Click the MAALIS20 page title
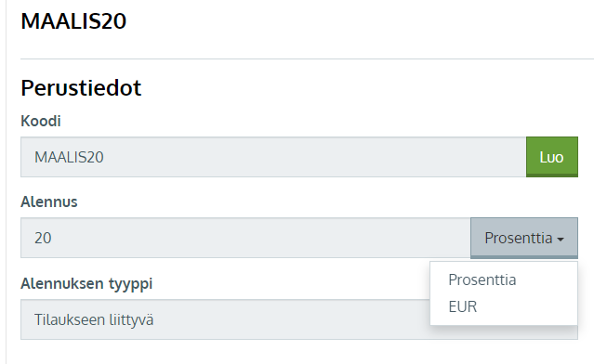 pos(73,21)
